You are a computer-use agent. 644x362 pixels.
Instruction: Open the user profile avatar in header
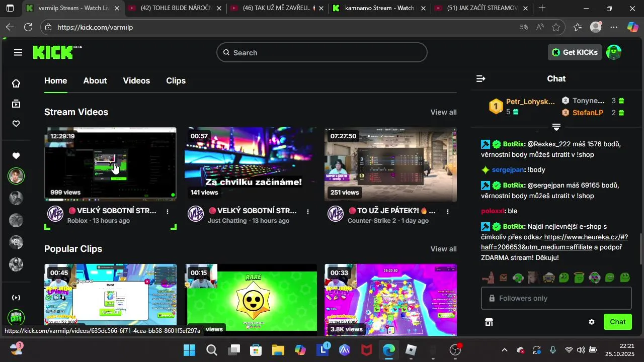pos(614,52)
